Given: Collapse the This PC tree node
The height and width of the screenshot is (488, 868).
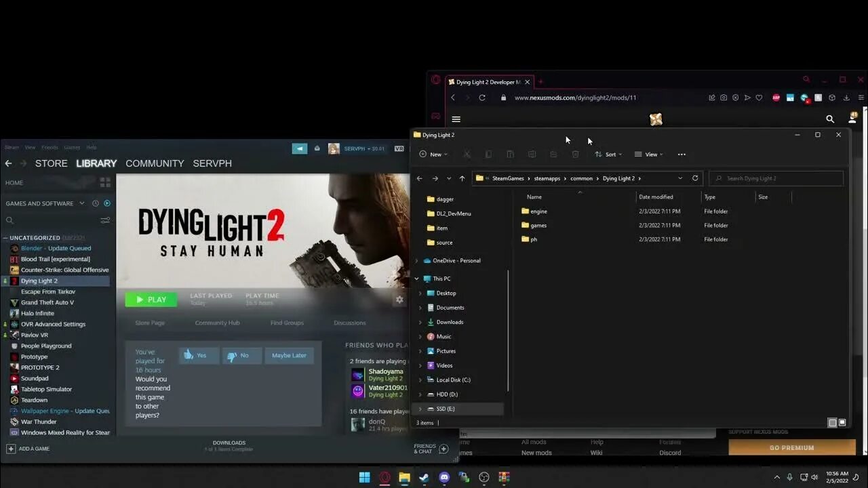Looking at the screenshot, I should (417, 279).
